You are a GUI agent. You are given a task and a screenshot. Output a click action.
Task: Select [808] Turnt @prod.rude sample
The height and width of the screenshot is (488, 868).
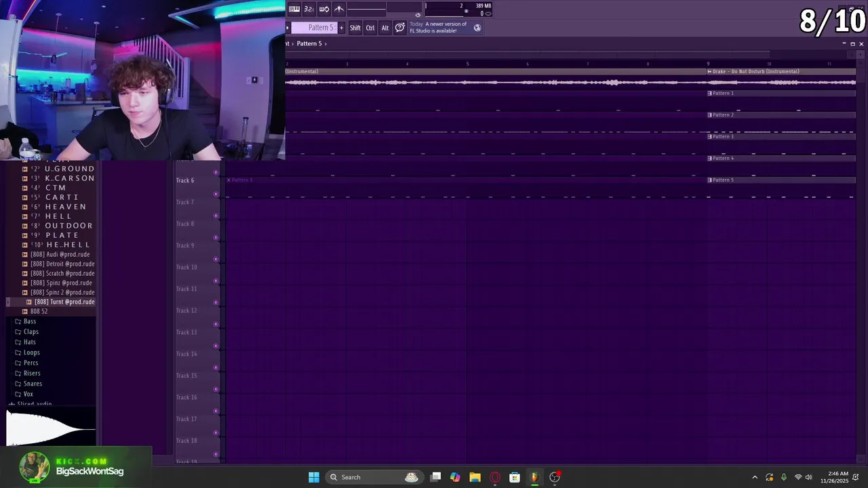61,302
